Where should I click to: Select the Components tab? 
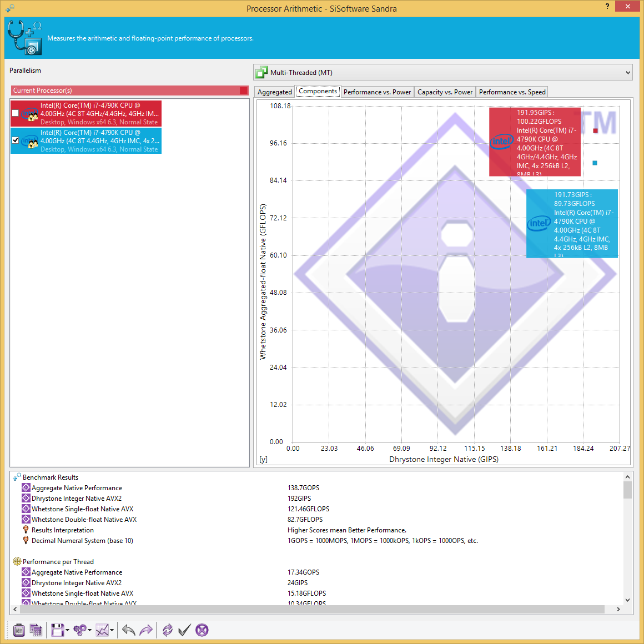[318, 91]
